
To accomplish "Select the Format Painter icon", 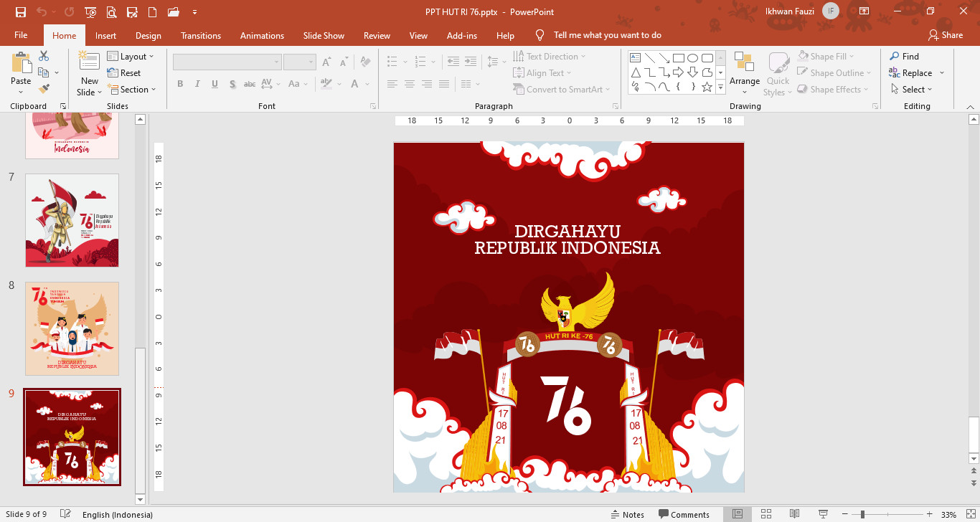I will [44, 89].
